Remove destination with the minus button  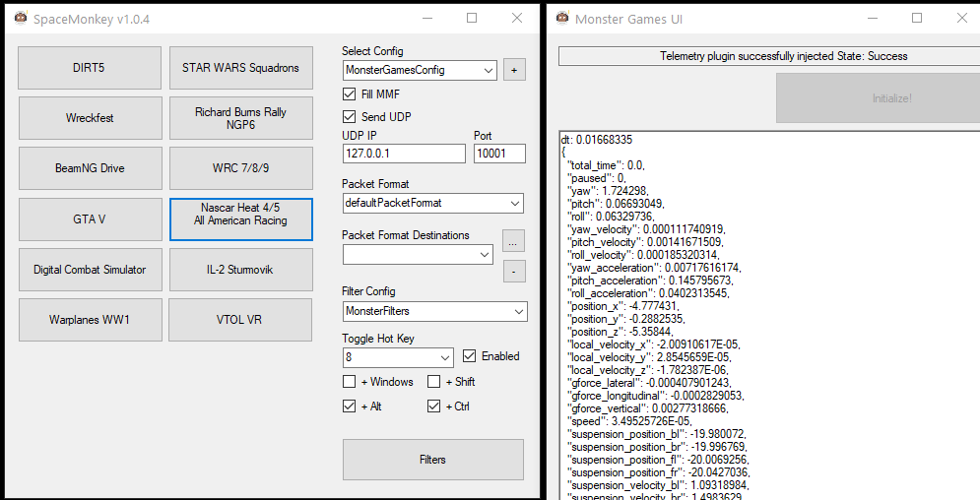(x=514, y=272)
